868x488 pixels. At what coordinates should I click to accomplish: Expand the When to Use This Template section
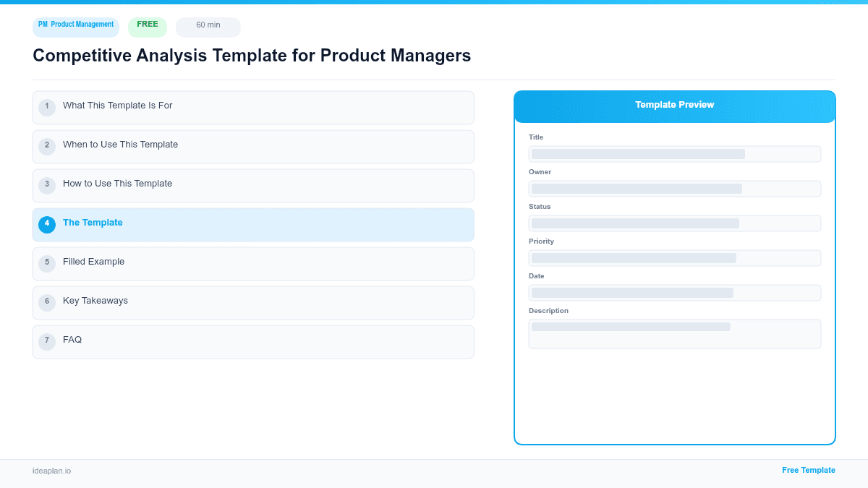tap(253, 146)
